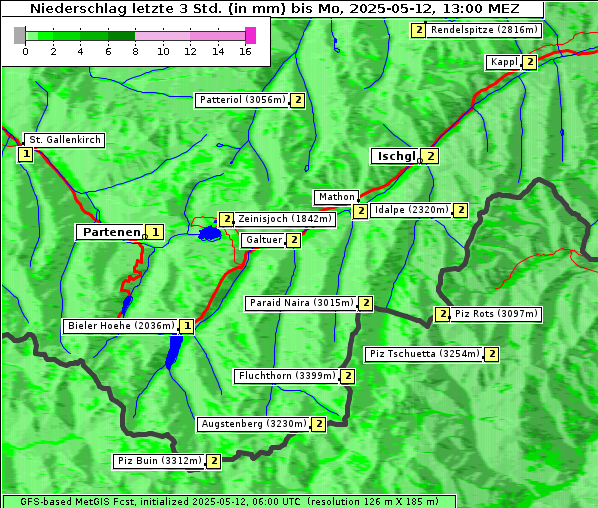Click value box beside Paraid Naira
Screen dimensions: 598x508
point(366,304)
